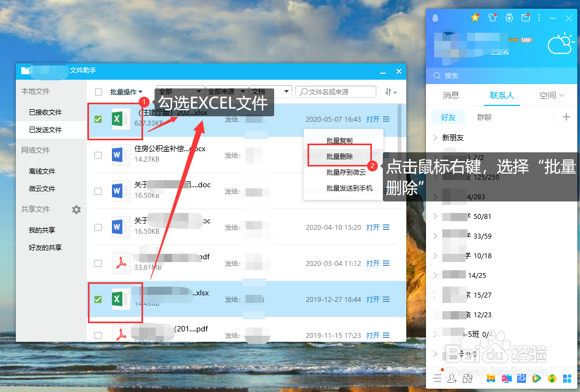This screenshot has height=392, width=580.
Task: Expand the contact group showing 50/81
Action: tap(435, 216)
